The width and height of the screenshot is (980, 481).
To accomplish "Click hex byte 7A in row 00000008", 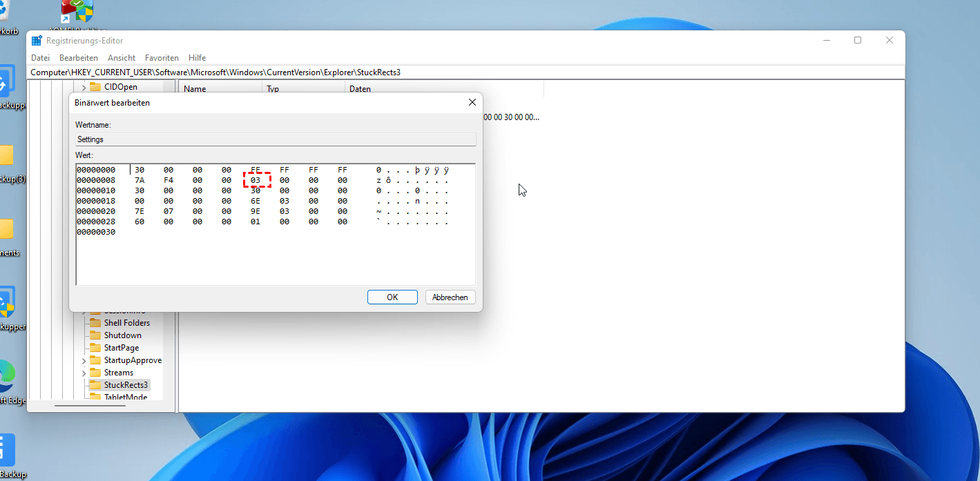I will pyautogui.click(x=140, y=180).
